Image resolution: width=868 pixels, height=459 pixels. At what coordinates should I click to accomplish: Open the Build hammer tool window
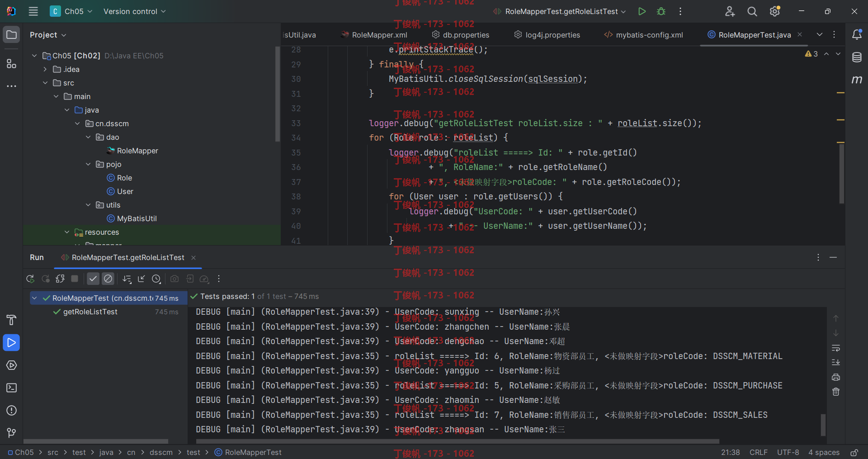tap(12, 320)
